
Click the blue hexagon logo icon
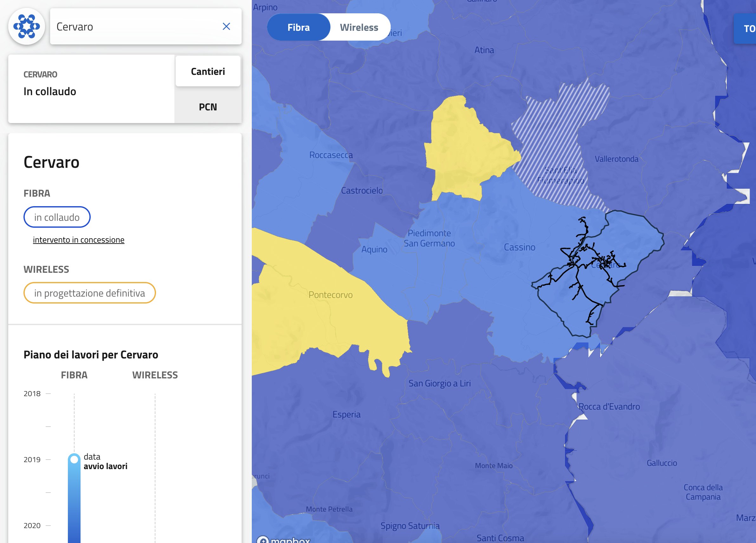(27, 26)
